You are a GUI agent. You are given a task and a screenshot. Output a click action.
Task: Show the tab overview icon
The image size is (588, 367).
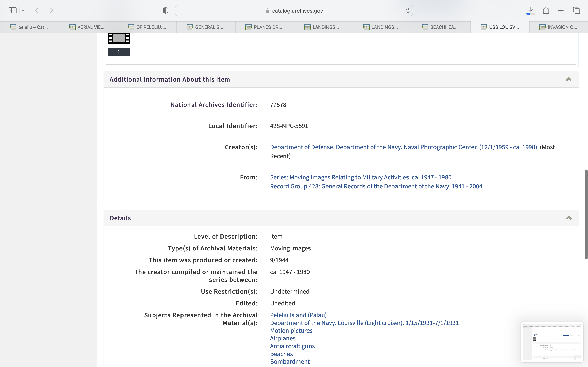[576, 10]
